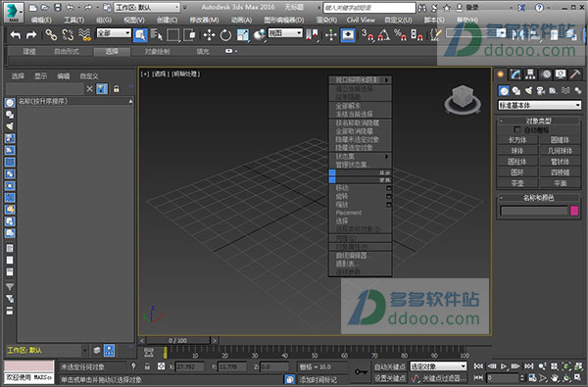Select the Move tool in main toolbar
Image resolution: width=588 pixels, height=387 pixels.
[x=209, y=35]
